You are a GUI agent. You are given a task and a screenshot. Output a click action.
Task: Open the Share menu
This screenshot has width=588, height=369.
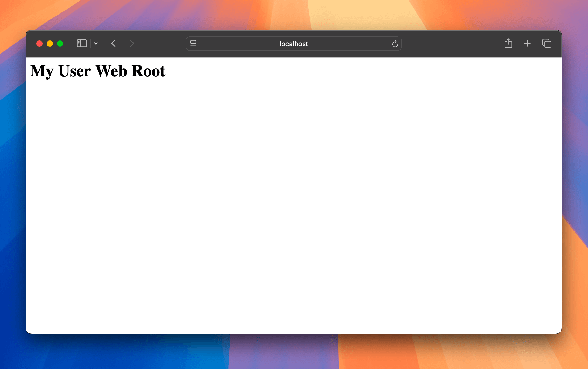(508, 43)
